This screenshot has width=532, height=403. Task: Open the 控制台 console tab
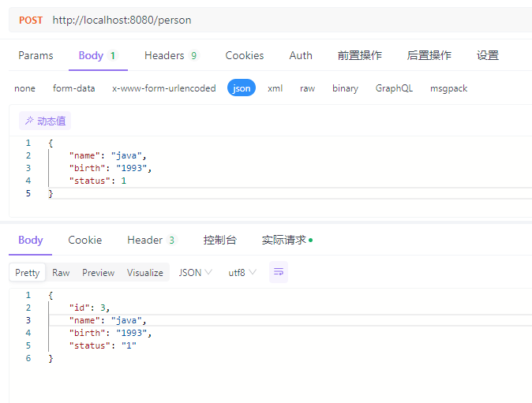[x=220, y=240]
